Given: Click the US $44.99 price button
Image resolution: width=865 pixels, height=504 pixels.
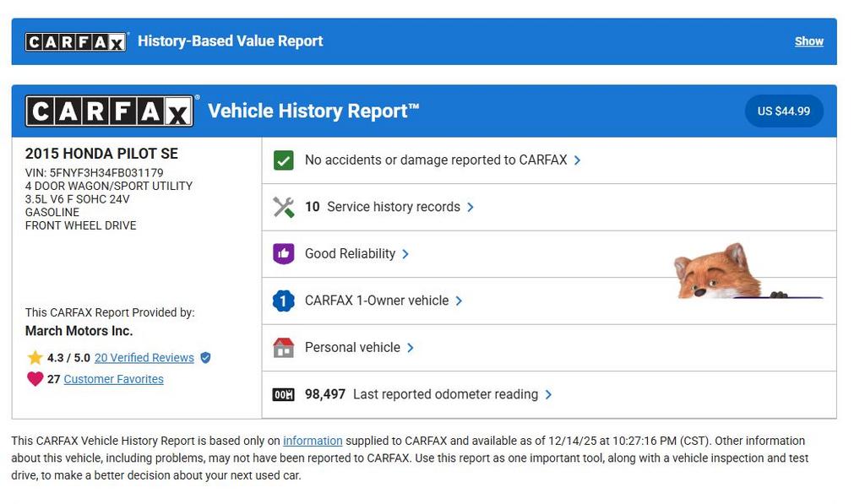Looking at the screenshot, I should click(783, 111).
